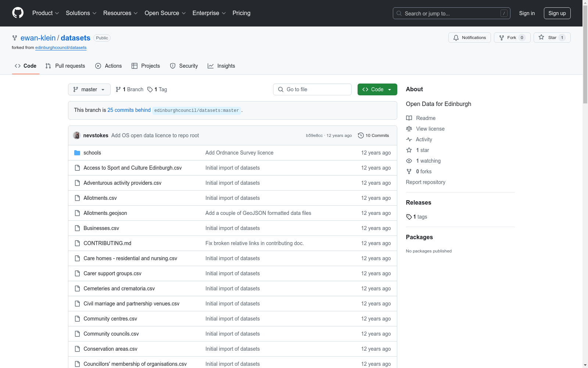Click the 25 commits behind link
Image resolution: width=588 pixels, height=368 pixels.
pos(129,110)
